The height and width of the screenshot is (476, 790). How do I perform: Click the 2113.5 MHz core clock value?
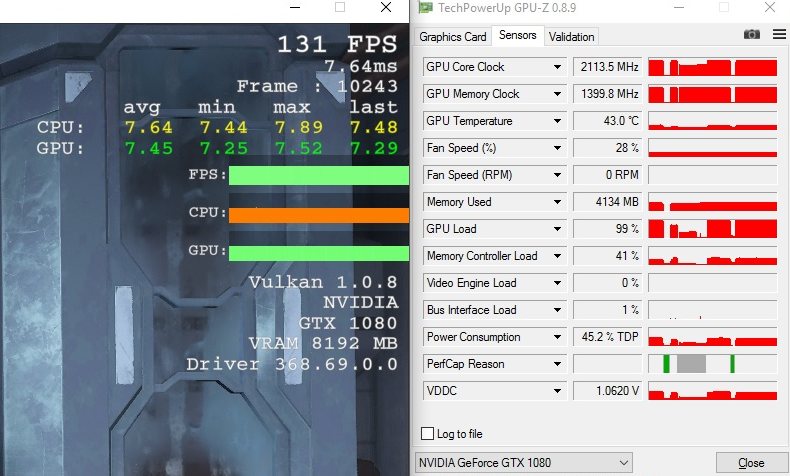point(608,67)
